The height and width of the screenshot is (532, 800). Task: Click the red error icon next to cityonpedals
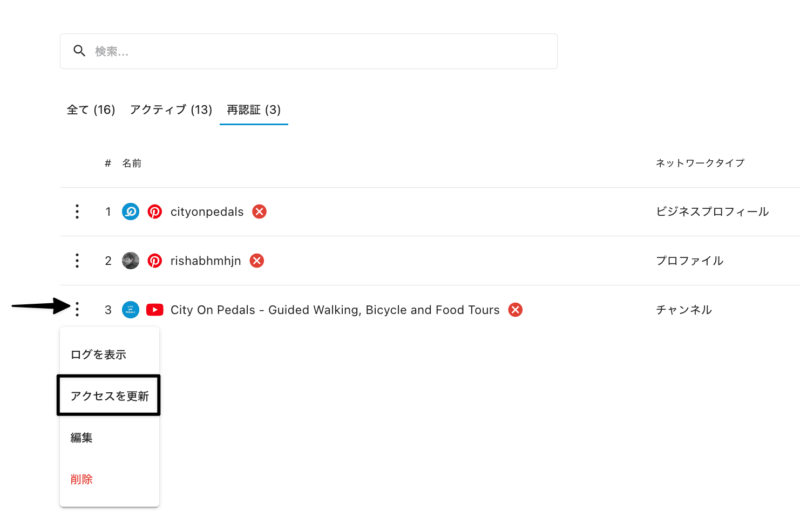(x=260, y=212)
